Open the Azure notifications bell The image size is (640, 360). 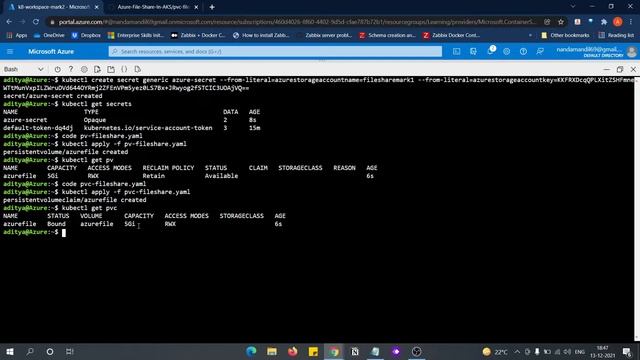click(x=490, y=51)
